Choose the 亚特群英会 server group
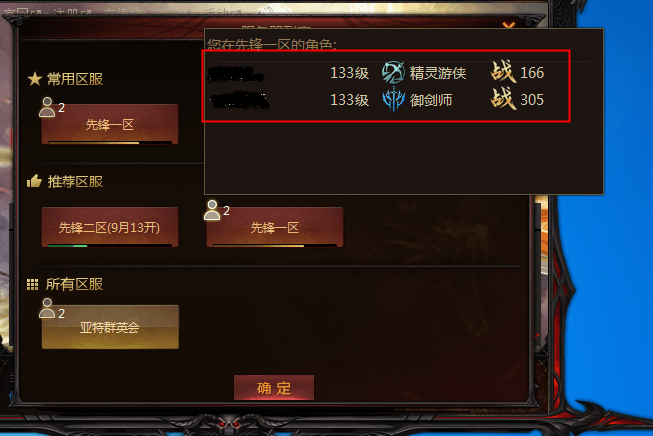Image resolution: width=653 pixels, height=436 pixels. [110, 327]
